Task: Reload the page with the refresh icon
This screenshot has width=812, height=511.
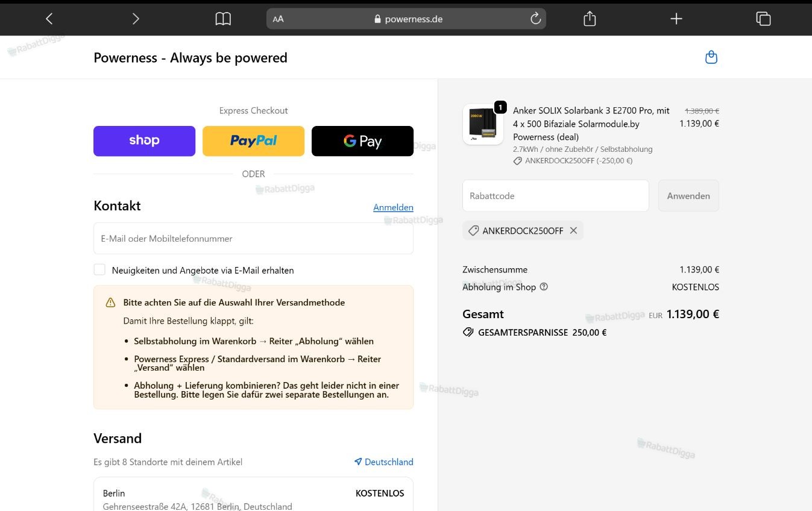Action: pyautogui.click(x=535, y=19)
